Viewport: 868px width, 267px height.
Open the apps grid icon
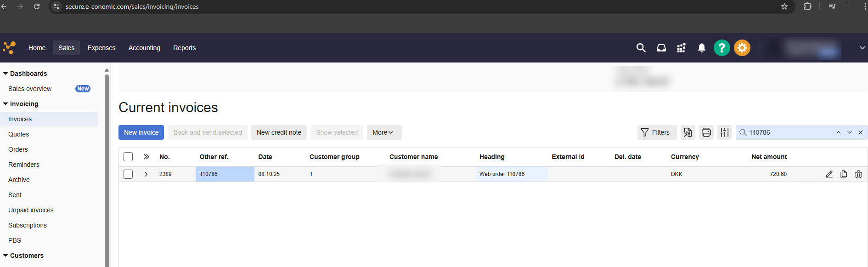[681, 48]
